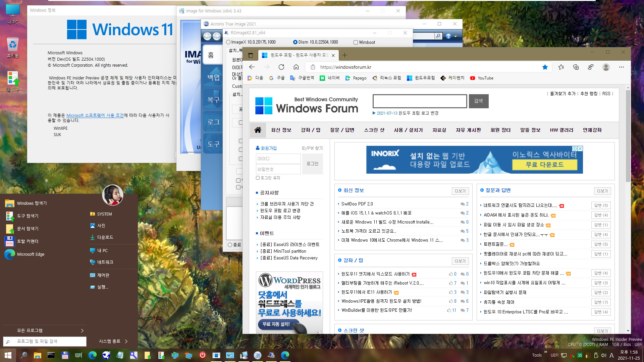
Task: Click the Windows Forum home tab
Action: (x=258, y=130)
